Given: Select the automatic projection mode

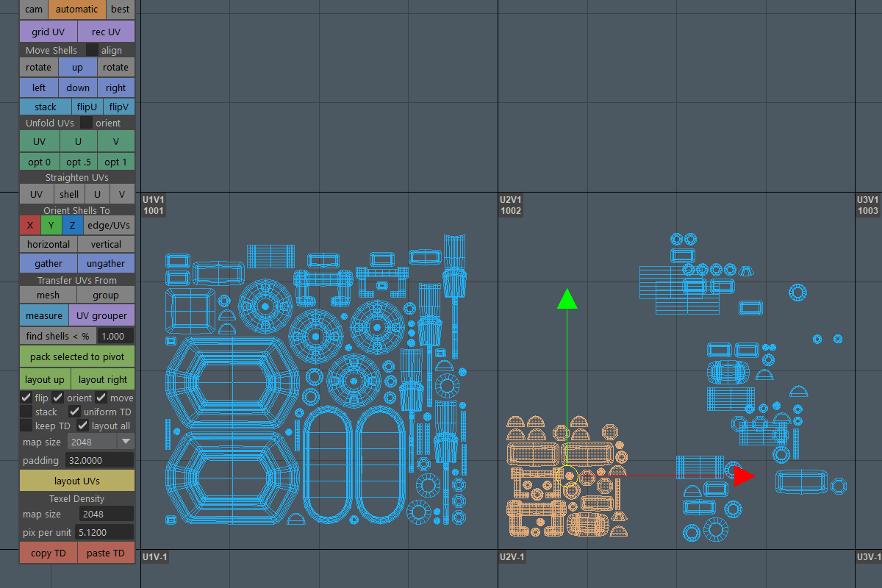Looking at the screenshot, I should (77, 10).
